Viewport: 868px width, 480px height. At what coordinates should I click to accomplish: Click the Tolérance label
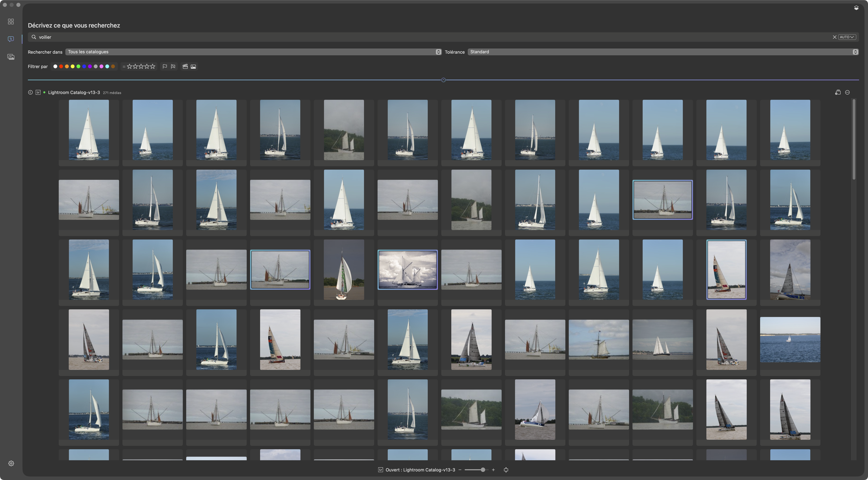[455, 52]
